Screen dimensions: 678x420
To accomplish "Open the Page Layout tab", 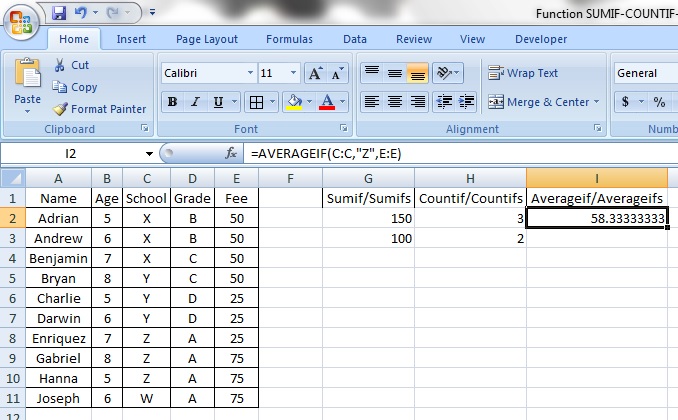I will pos(207,39).
